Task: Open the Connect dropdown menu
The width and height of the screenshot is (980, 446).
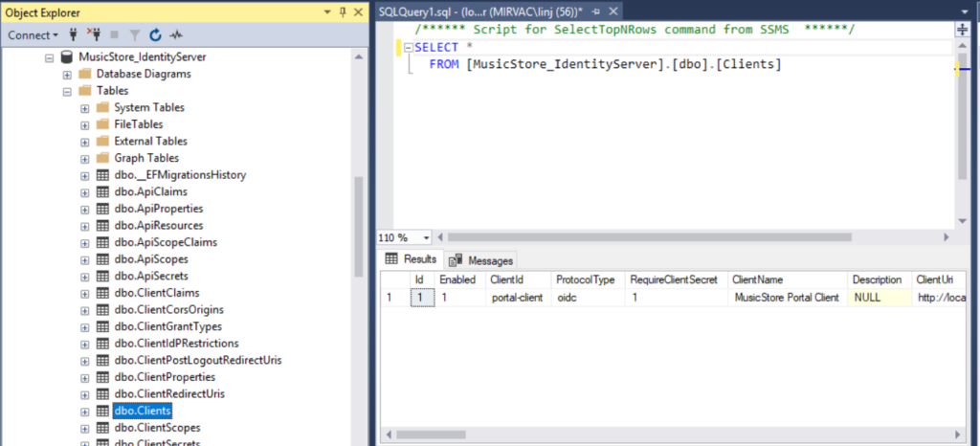Action: coord(33,35)
